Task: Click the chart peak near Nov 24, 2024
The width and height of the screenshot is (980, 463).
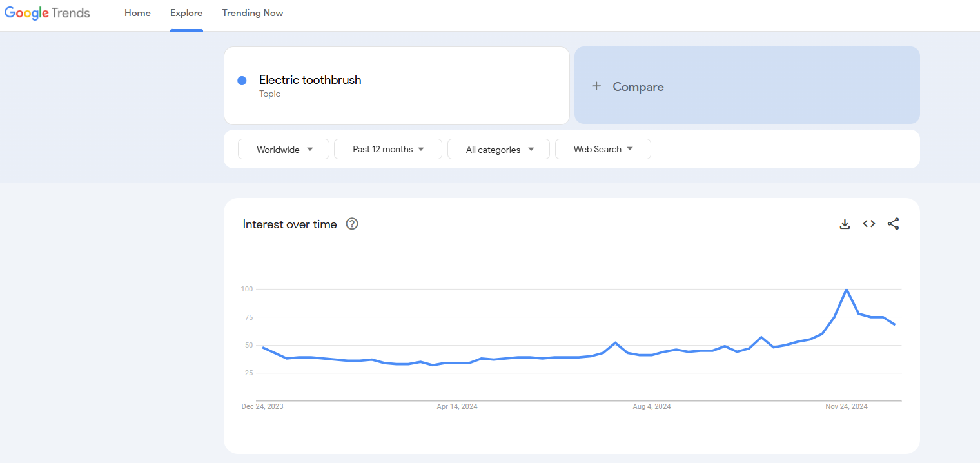Action: coord(846,290)
